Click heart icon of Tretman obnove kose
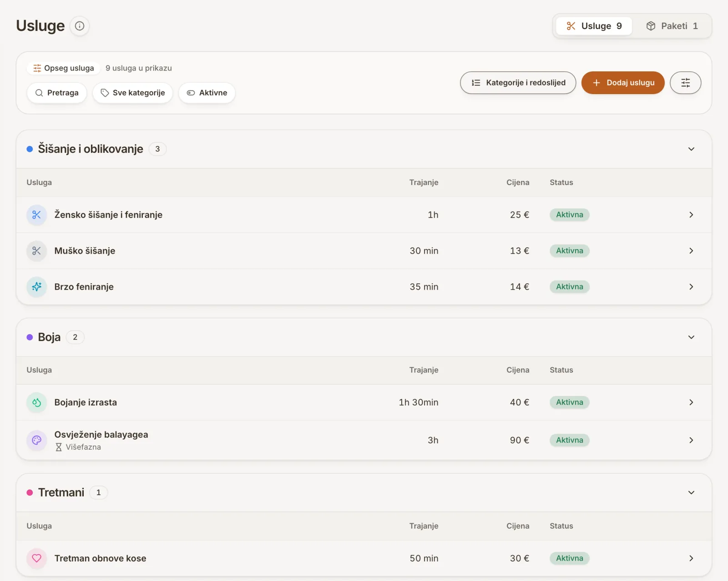 tap(37, 558)
